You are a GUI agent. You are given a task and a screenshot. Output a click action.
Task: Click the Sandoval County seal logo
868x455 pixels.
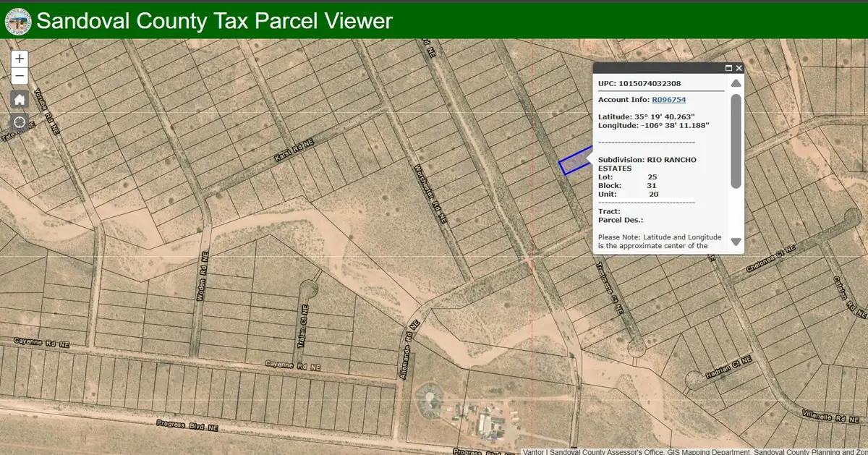(x=17, y=21)
